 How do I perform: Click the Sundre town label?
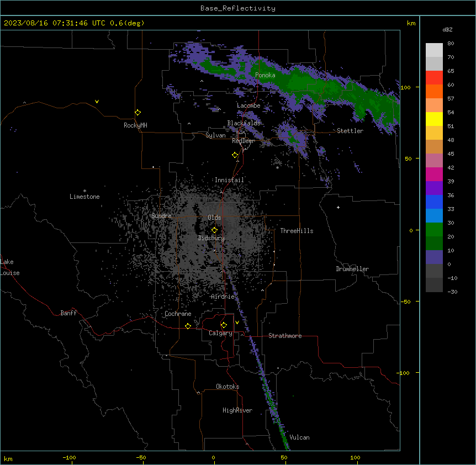point(161,216)
